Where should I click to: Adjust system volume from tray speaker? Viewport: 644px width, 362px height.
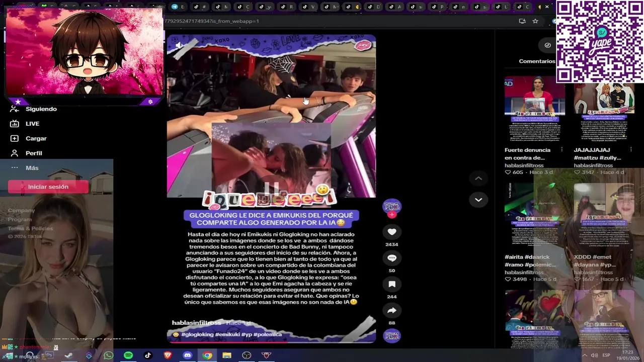pos(595,355)
